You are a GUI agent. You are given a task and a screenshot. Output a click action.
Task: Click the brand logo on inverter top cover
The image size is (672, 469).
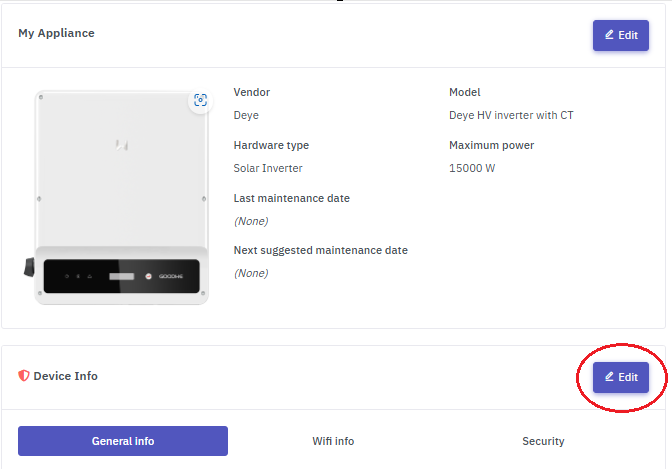[122, 145]
